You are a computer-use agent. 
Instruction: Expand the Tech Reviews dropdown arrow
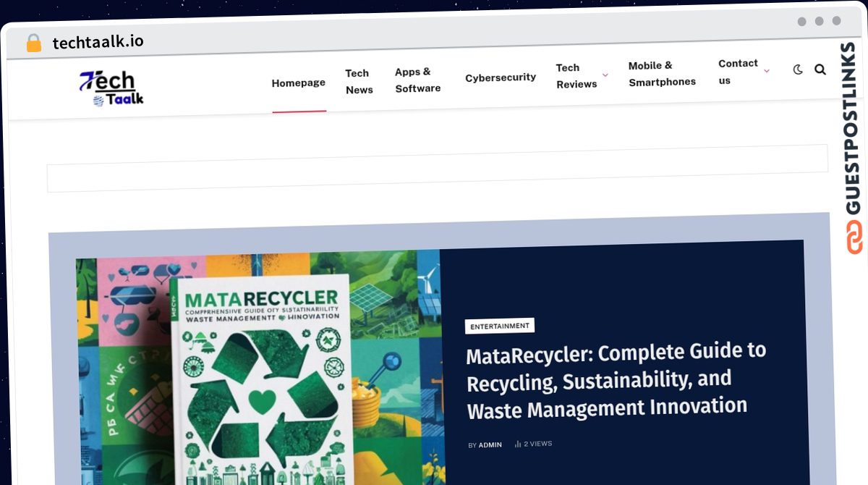pos(605,75)
